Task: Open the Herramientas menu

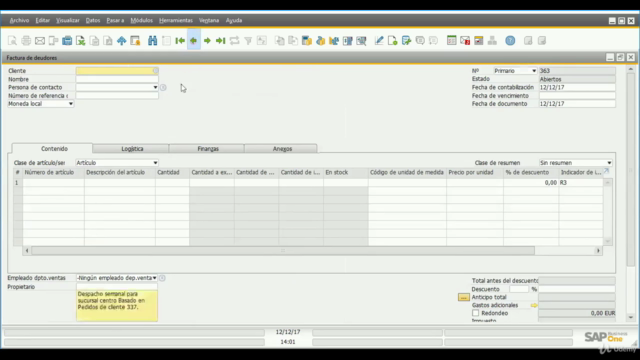Action: (x=176, y=20)
